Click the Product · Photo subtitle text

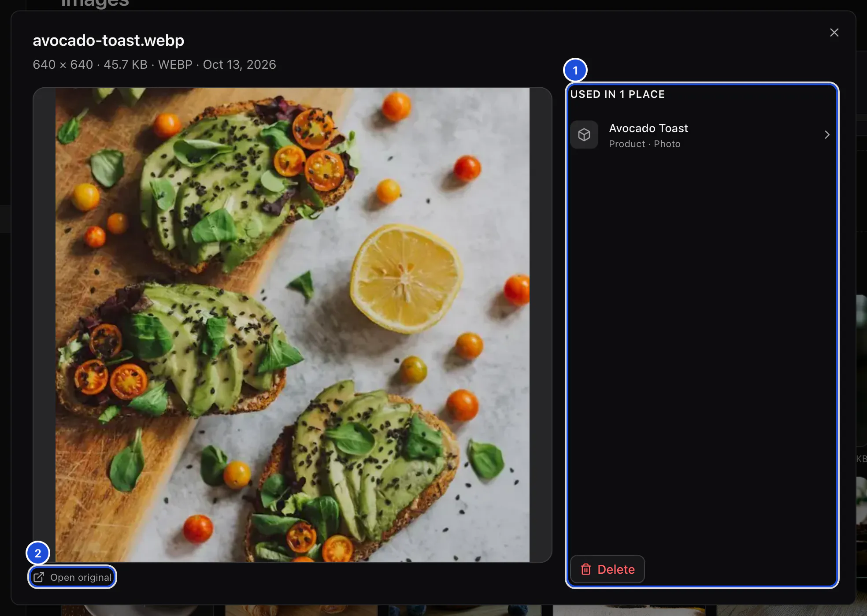[x=645, y=144]
